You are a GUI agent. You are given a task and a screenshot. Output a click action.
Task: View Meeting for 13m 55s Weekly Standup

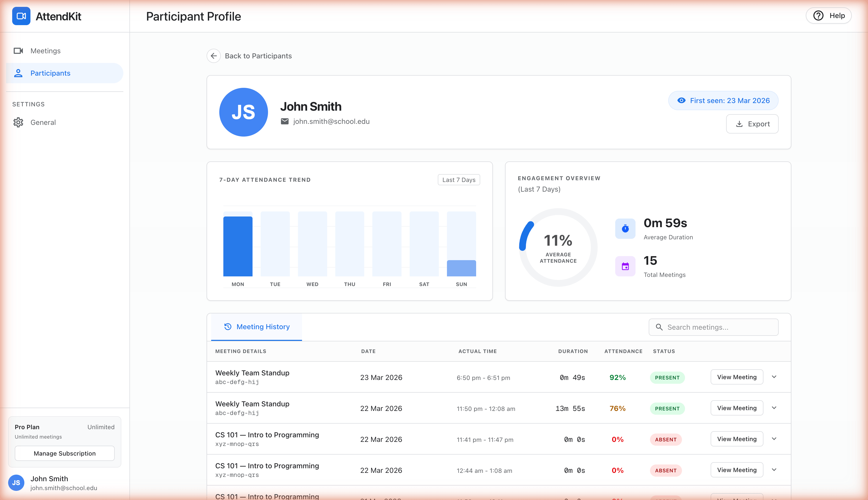[737, 408]
